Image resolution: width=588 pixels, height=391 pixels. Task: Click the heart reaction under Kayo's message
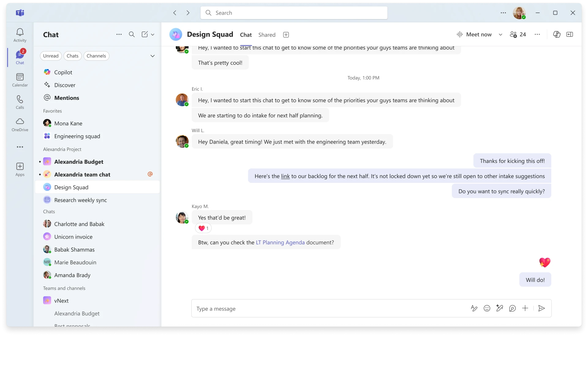tap(203, 228)
